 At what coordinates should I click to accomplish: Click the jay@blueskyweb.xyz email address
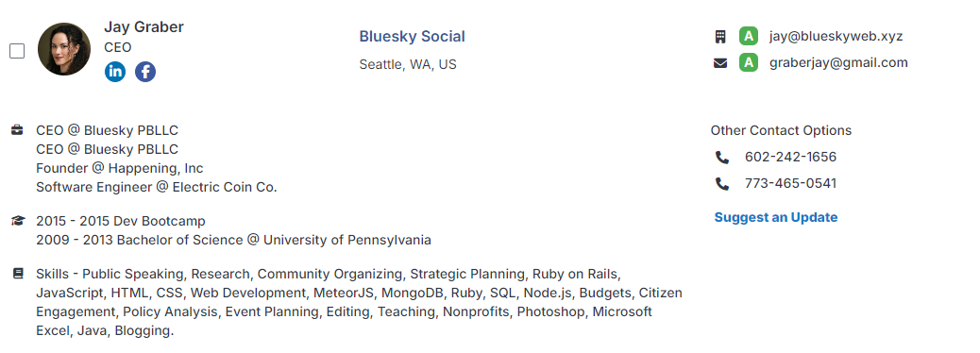[836, 36]
